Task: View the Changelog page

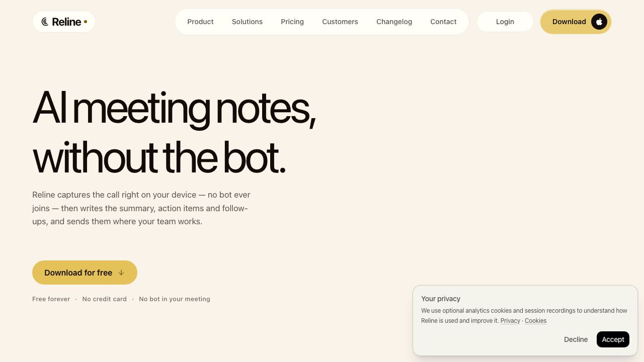Action: (x=394, y=22)
